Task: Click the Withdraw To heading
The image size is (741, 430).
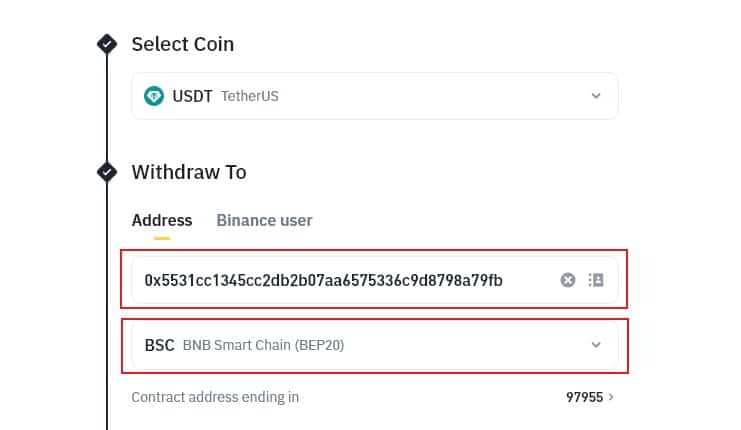Action: [x=188, y=172]
